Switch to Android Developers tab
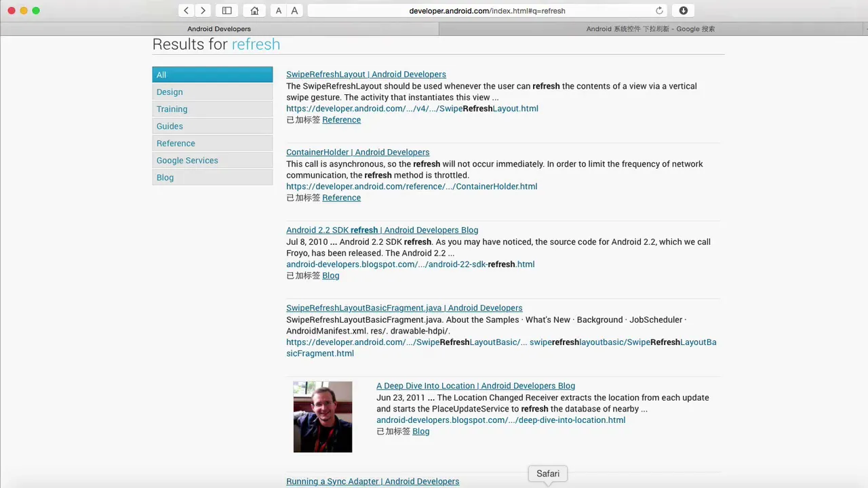Viewport: 868px width, 488px height. (x=219, y=28)
